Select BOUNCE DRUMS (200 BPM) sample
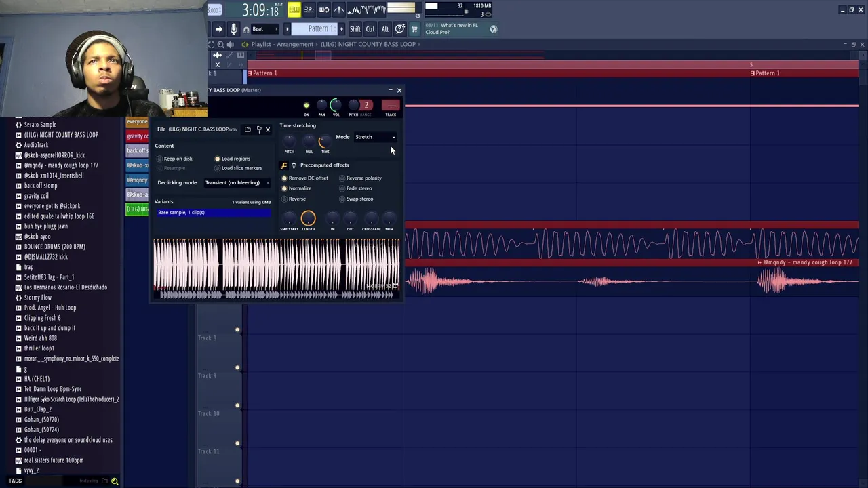 point(54,247)
